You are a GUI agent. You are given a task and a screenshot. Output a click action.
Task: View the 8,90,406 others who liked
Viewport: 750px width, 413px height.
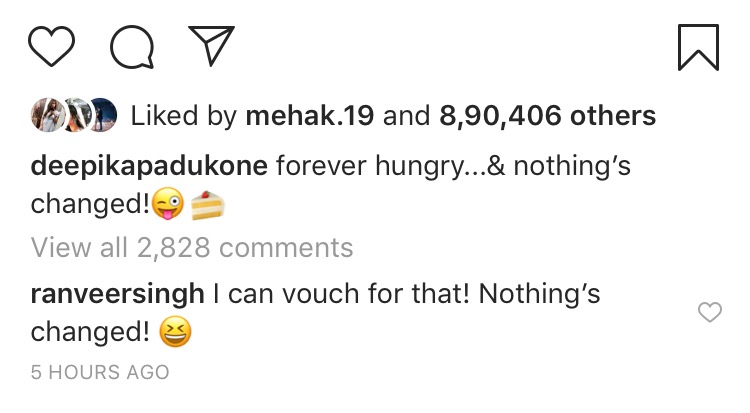point(547,116)
